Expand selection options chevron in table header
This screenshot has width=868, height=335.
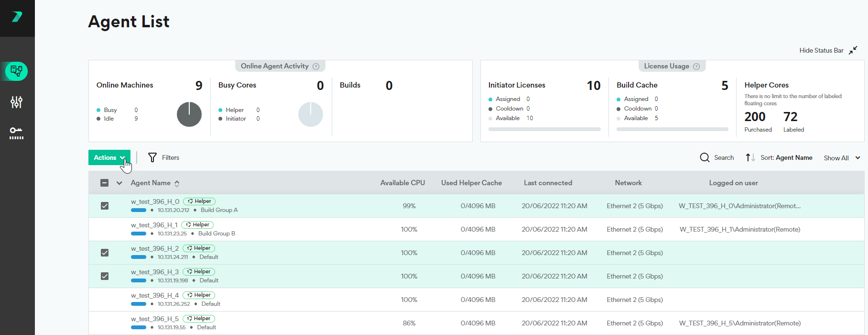coord(119,183)
